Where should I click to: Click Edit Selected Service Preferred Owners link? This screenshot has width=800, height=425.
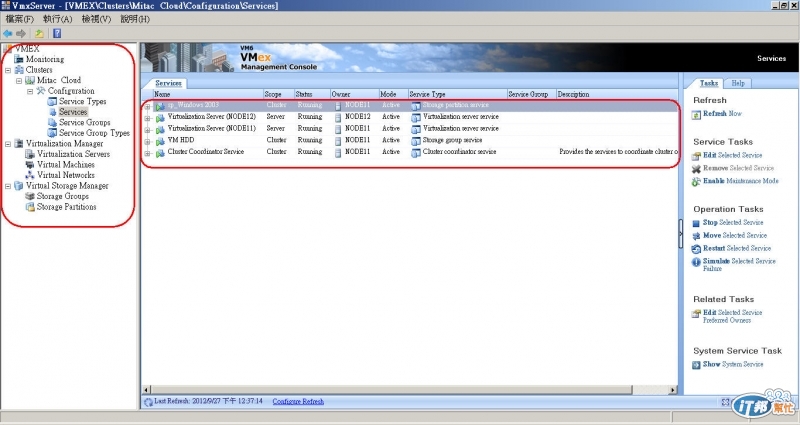[732, 316]
